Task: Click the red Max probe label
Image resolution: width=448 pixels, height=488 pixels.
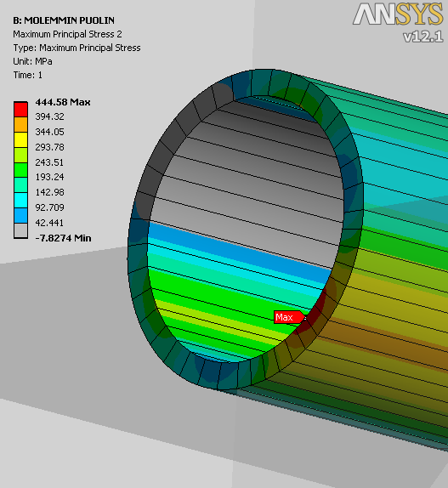Action: [289, 317]
